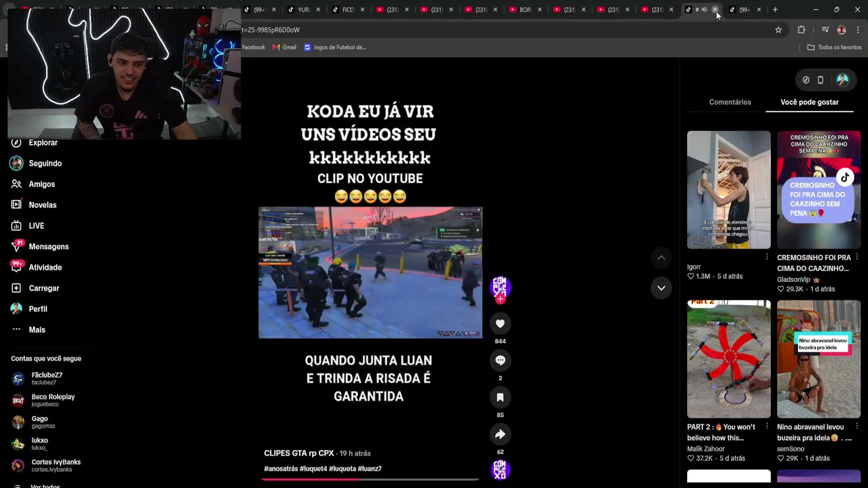Go to the Seguindo feed

pos(37,163)
